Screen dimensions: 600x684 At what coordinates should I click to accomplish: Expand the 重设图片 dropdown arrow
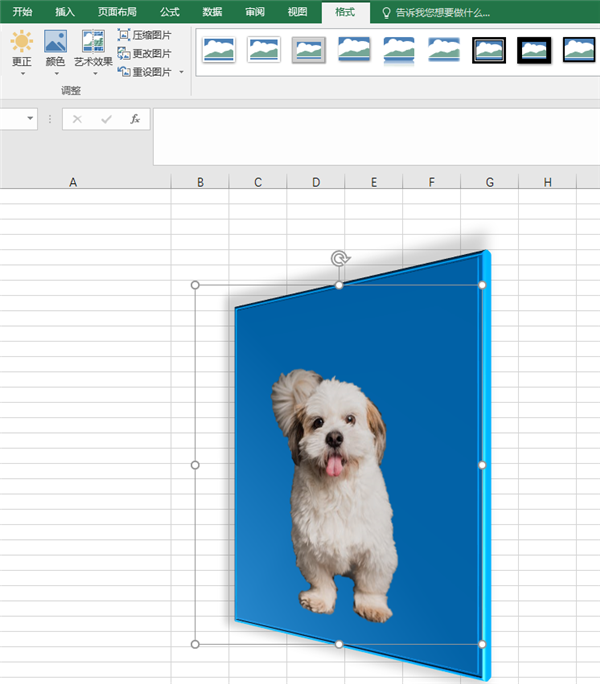[x=181, y=72]
